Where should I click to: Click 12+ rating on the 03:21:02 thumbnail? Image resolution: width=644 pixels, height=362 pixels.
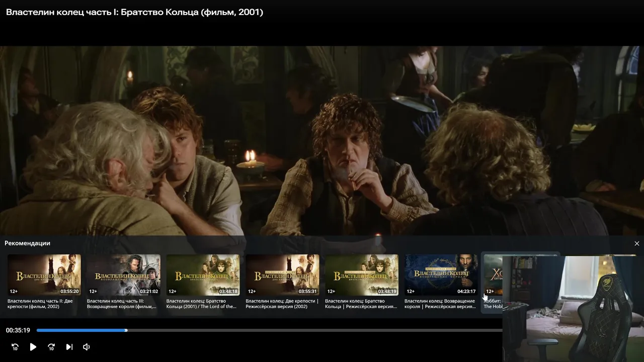point(93,291)
